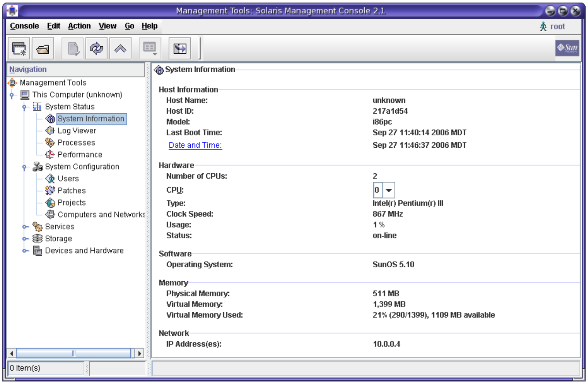
Task: Click the Management Tools tree icon
Action: (x=13, y=83)
